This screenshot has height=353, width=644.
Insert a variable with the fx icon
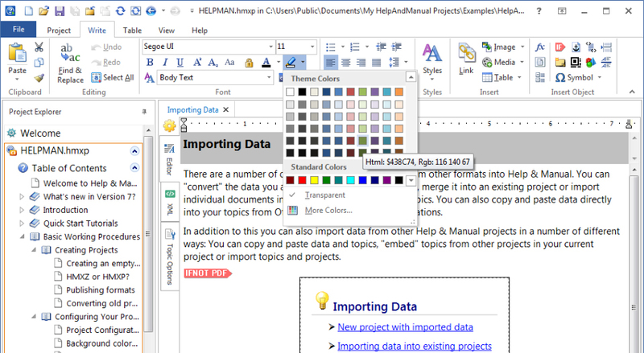(539, 47)
